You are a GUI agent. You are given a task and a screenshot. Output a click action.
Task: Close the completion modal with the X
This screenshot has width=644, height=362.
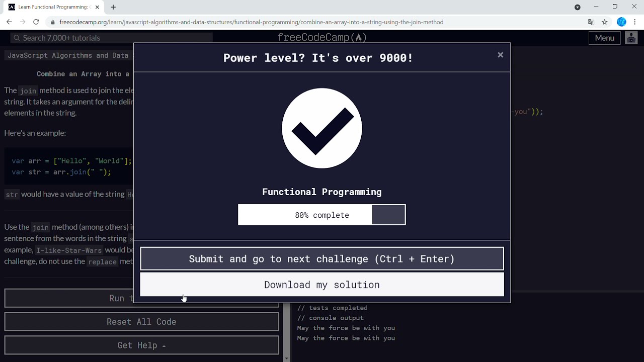pyautogui.click(x=500, y=55)
